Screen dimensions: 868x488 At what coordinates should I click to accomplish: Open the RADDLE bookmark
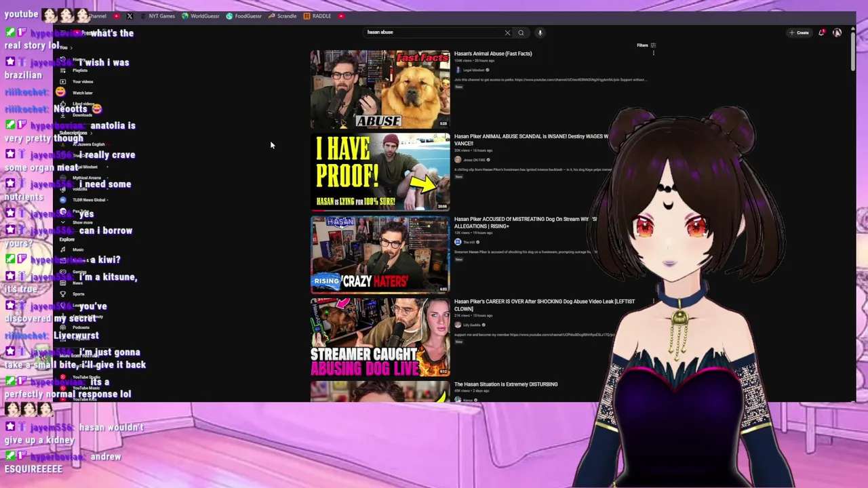317,16
